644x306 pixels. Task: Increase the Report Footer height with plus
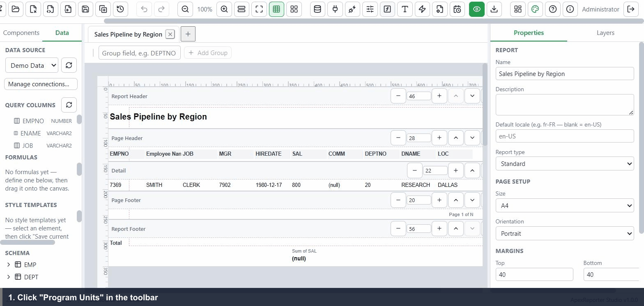click(439, 228)
